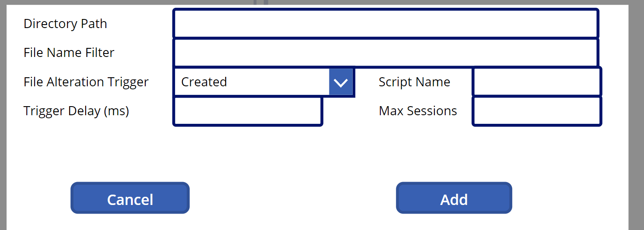Click the Directory Path label

pos(65,24)
